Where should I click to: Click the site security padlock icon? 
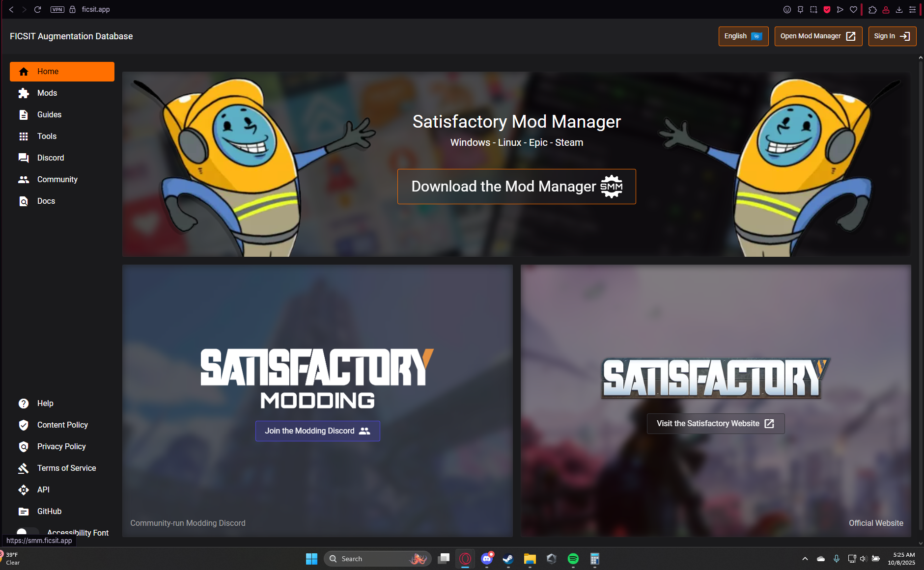click(72, 9)
